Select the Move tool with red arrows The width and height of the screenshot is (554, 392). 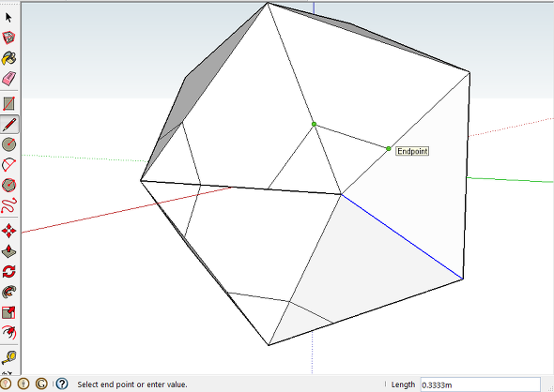[8, 231]
